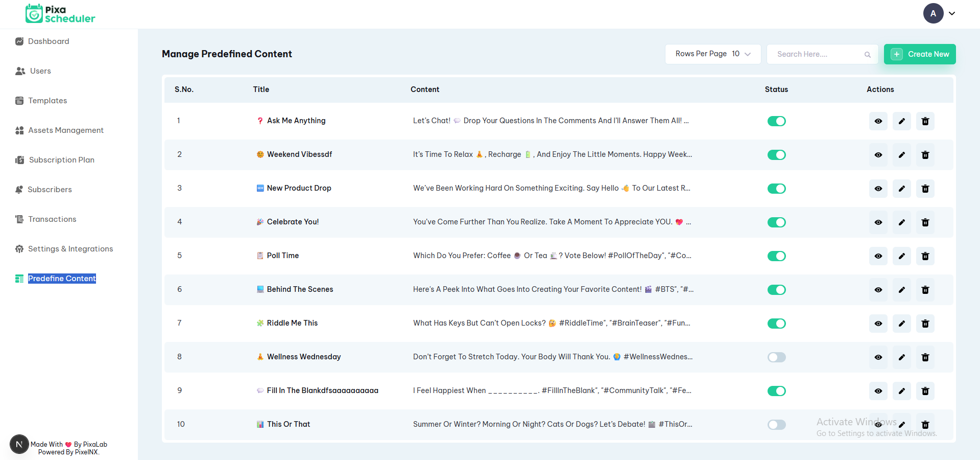
Task: Delete the Wellness Wednesday entry
Action: click(x=925, y=357)
